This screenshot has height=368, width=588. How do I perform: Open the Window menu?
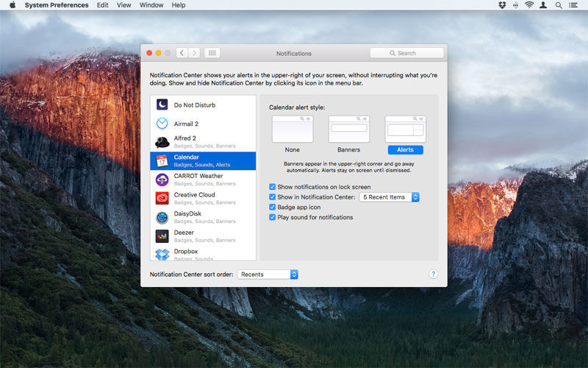[151, 5]
